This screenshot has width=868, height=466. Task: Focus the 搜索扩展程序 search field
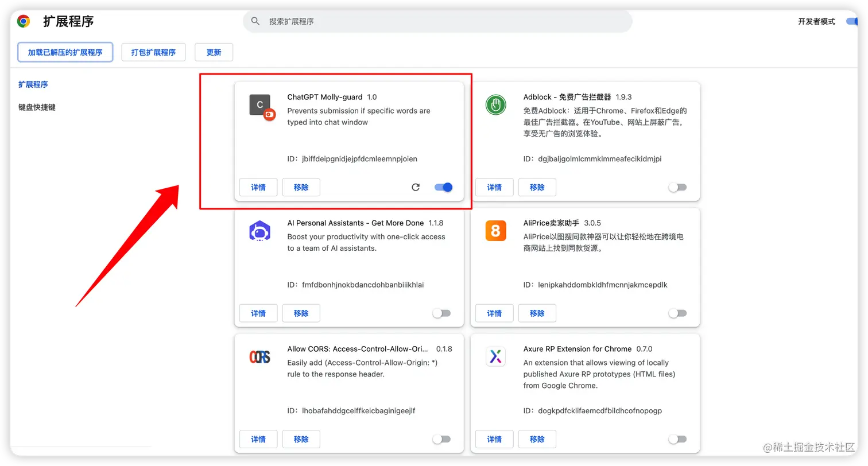click(437, 21)
